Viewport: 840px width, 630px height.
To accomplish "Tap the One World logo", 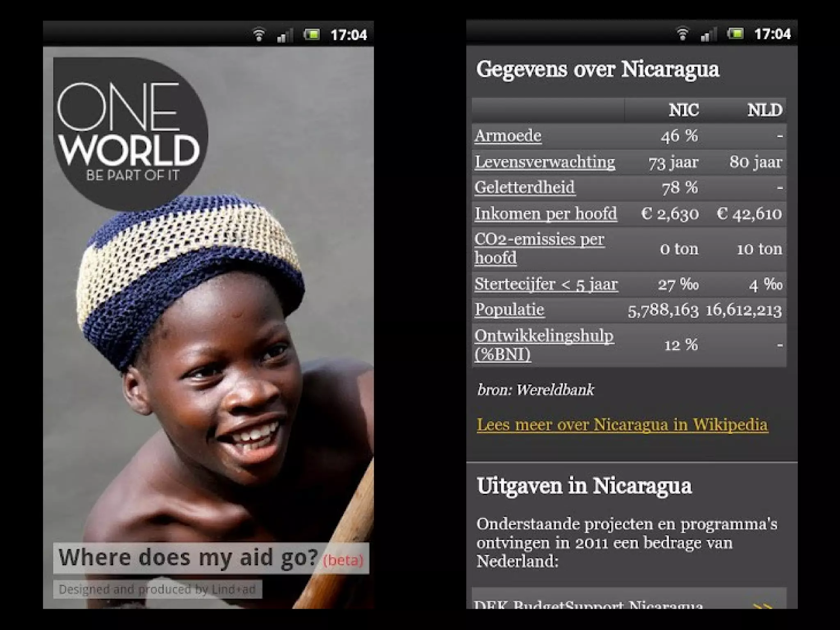I will [x=130, y=131].
